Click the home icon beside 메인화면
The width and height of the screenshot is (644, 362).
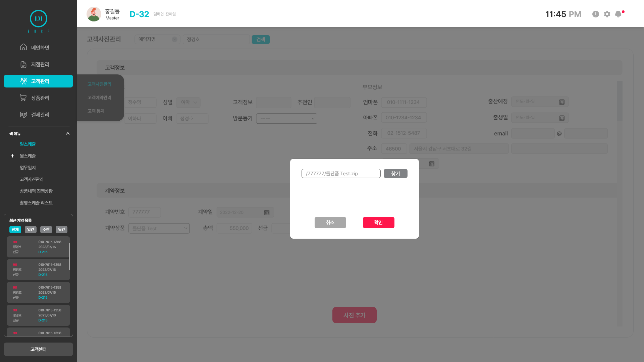click(x=23, y=47)
